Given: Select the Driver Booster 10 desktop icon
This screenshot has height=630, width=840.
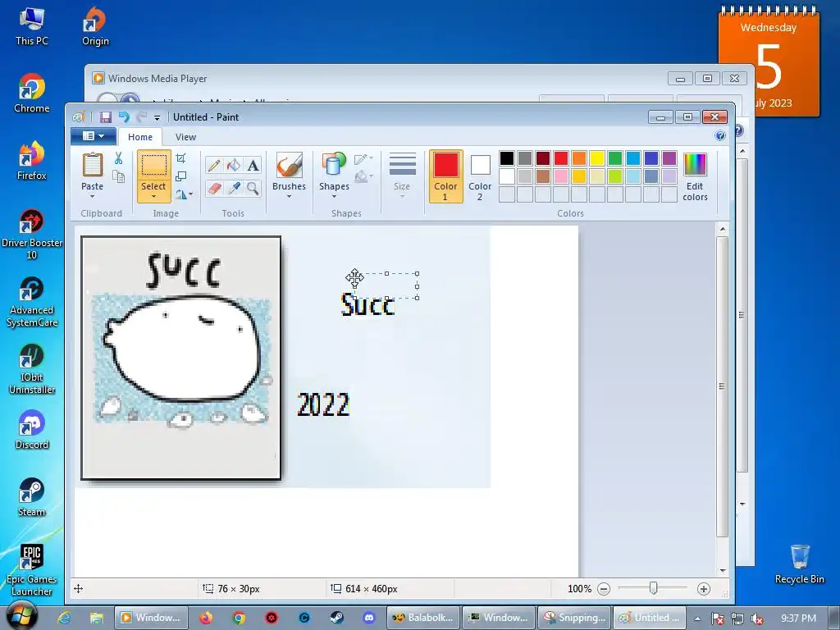Looking at the screenshot, I should pos(32,234).
